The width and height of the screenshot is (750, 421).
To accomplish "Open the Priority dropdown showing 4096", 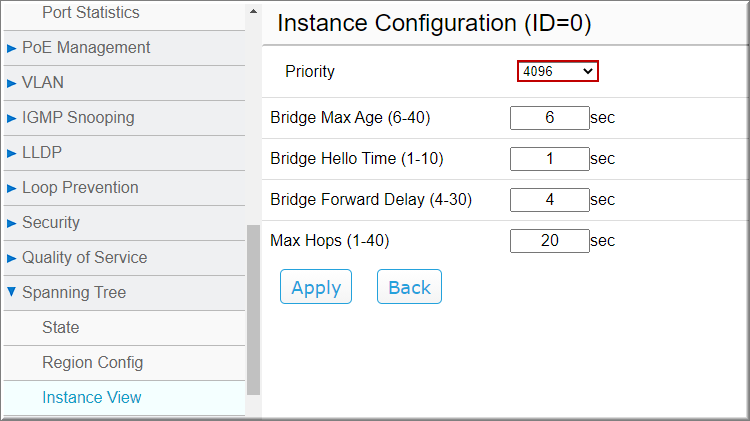I will point(558,71).
